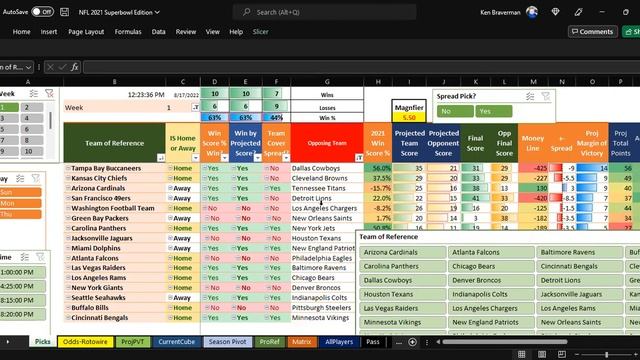Open Team of Reference column filter

[x=161, y=158]
